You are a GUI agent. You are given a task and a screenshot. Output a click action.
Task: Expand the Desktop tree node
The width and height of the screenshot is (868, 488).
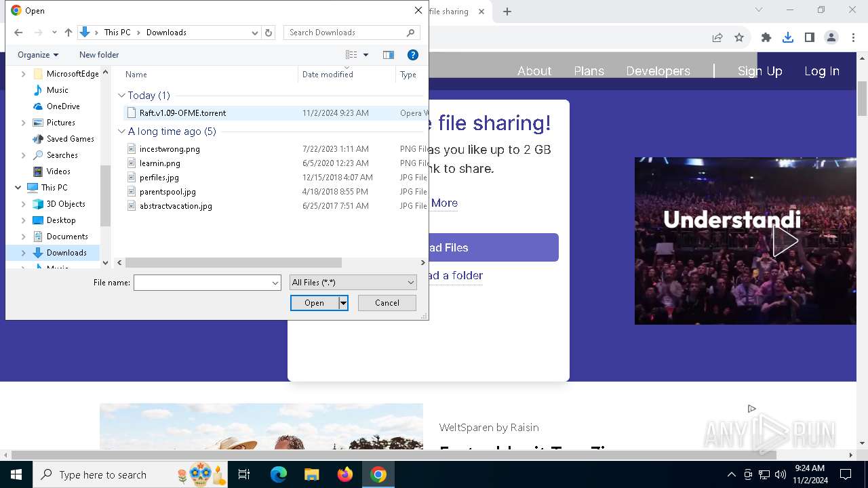pos(24,220)
